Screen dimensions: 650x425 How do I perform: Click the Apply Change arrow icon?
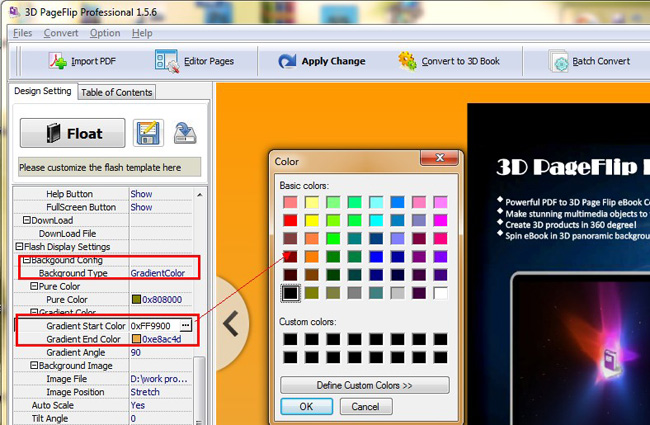pos(287,61)
